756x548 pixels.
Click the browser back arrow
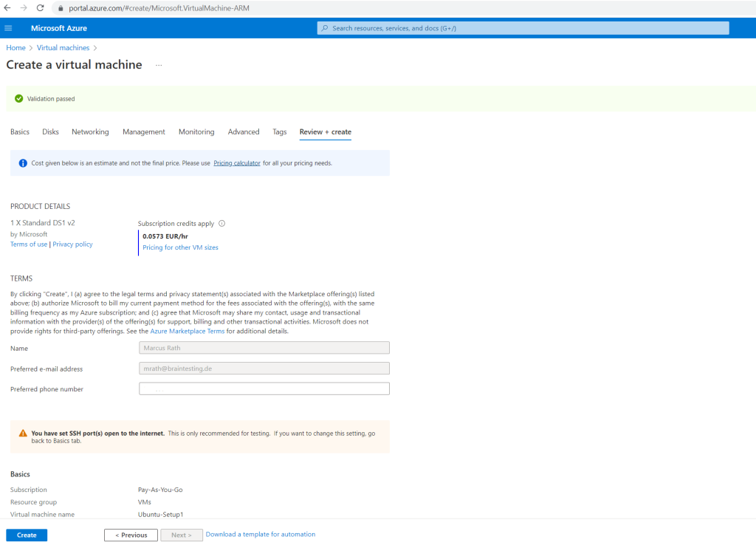point(7,7)
